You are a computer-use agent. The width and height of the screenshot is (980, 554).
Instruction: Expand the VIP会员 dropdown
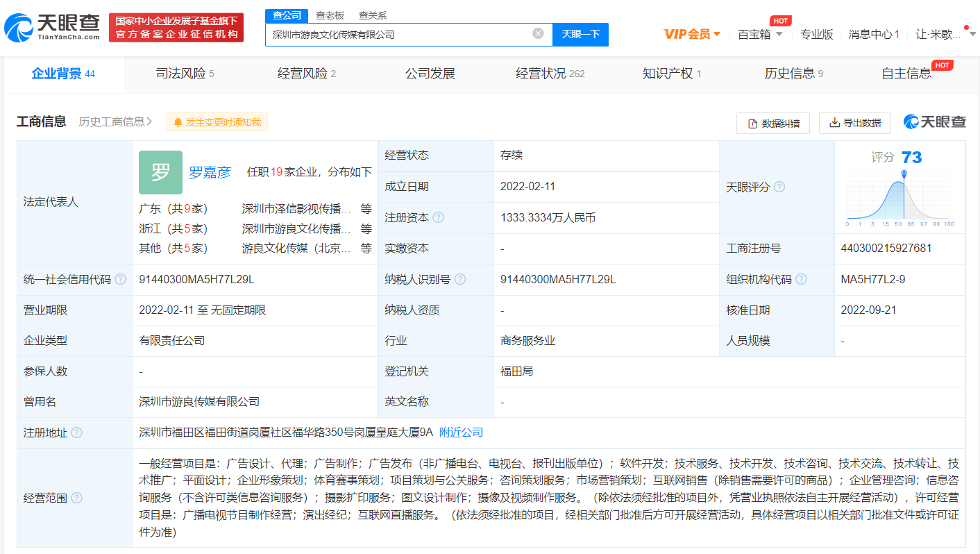click(692, 34)
